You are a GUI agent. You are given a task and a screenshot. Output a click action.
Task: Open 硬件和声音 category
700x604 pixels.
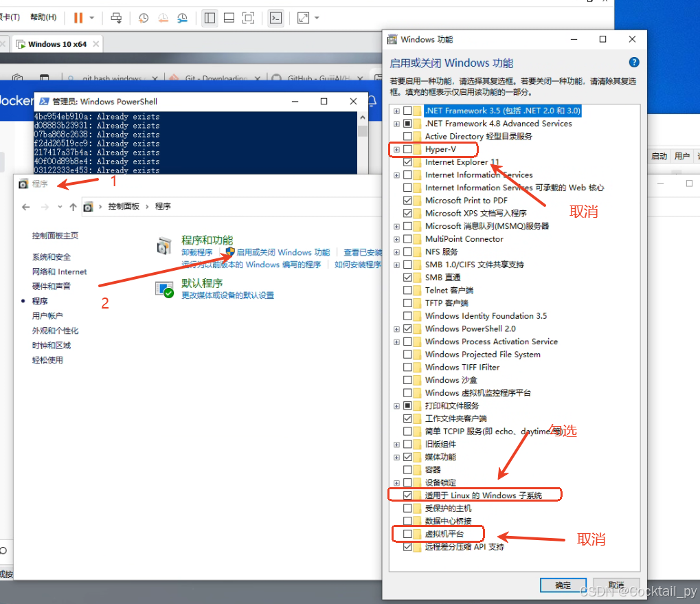(52, 286)
